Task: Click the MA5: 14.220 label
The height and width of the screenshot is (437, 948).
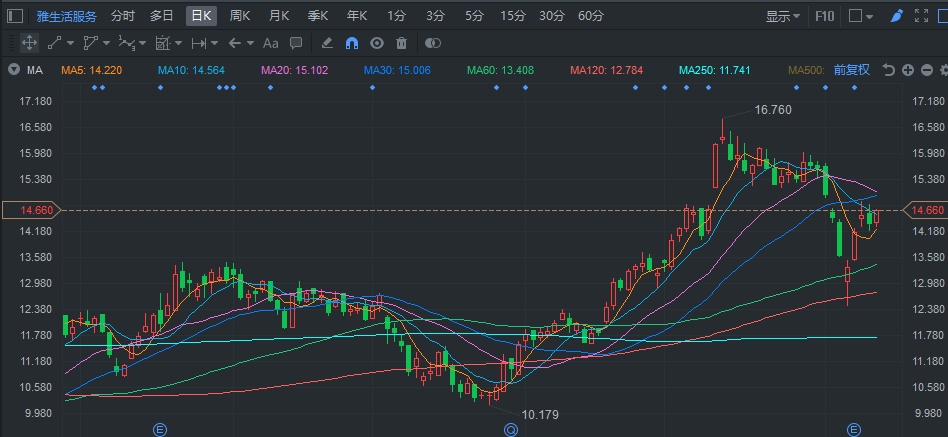Action: point(91,70)
